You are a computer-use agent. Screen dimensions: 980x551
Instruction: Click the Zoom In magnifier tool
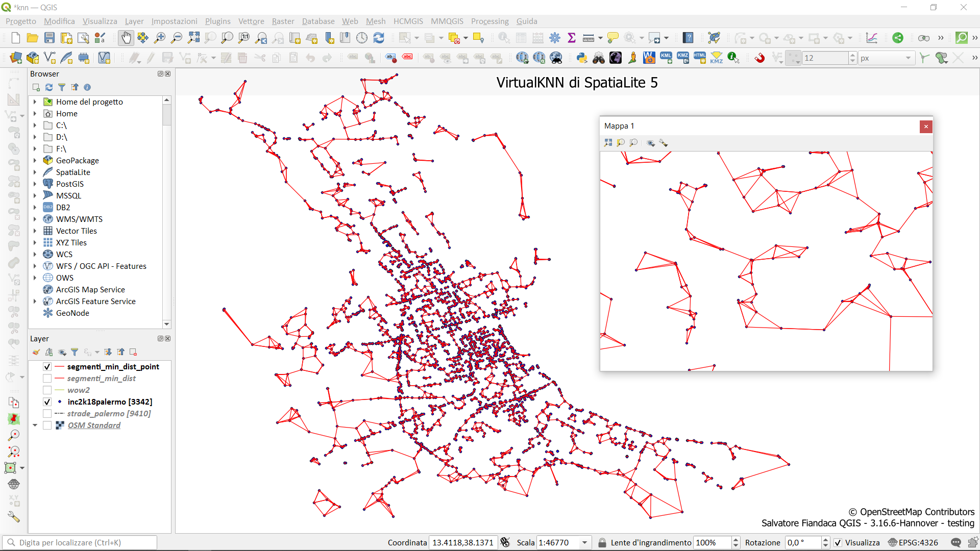coord(160,38)
